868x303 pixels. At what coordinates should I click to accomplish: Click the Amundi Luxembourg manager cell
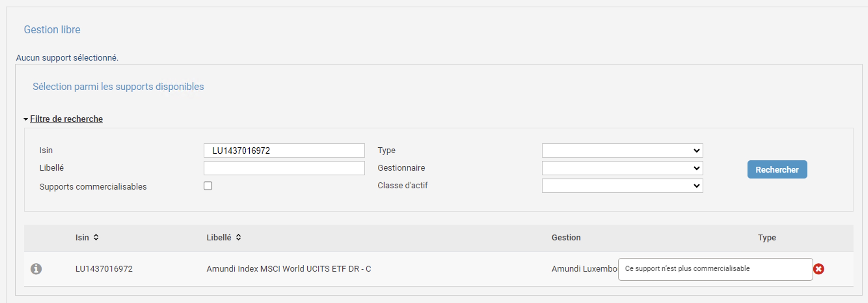pyautogui.click(x=584, y=269)
